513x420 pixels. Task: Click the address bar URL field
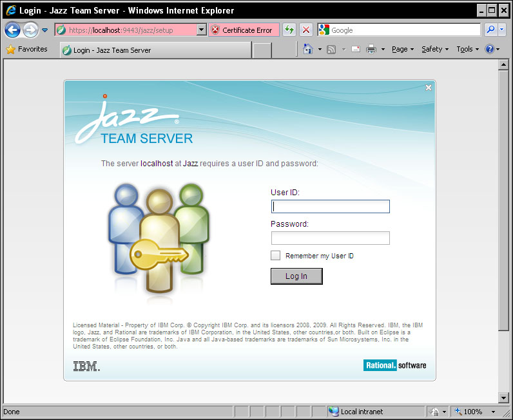[x=126, y=30]
